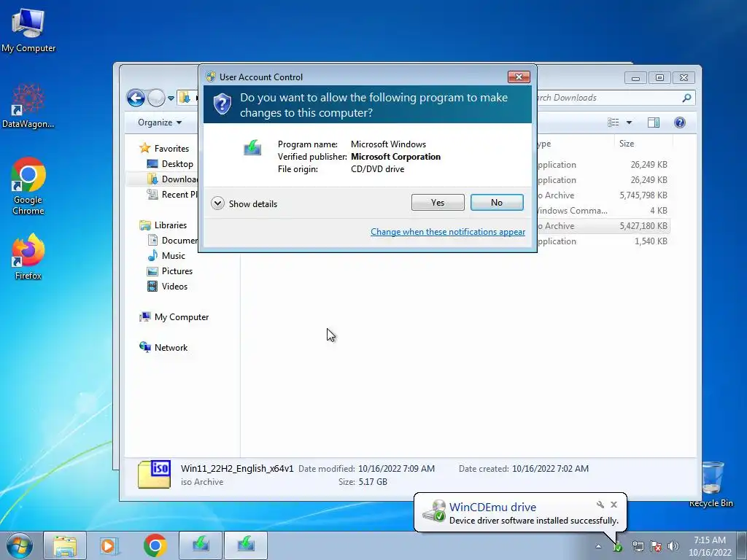
Task: Sort by the Size column header
Action: (x=643, y=144)
